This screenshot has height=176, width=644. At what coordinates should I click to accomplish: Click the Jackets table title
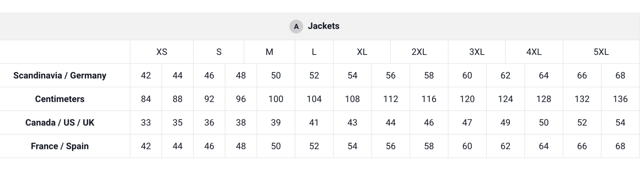coord(323,26)
